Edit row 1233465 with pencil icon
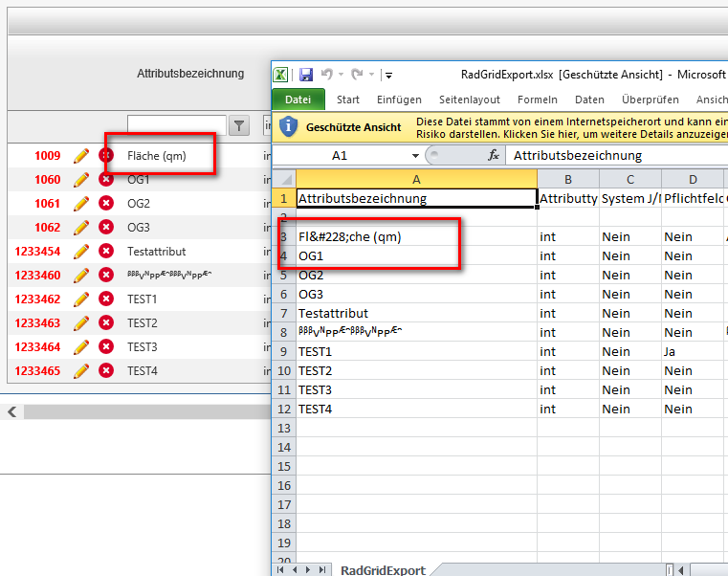 pos(80,370)
